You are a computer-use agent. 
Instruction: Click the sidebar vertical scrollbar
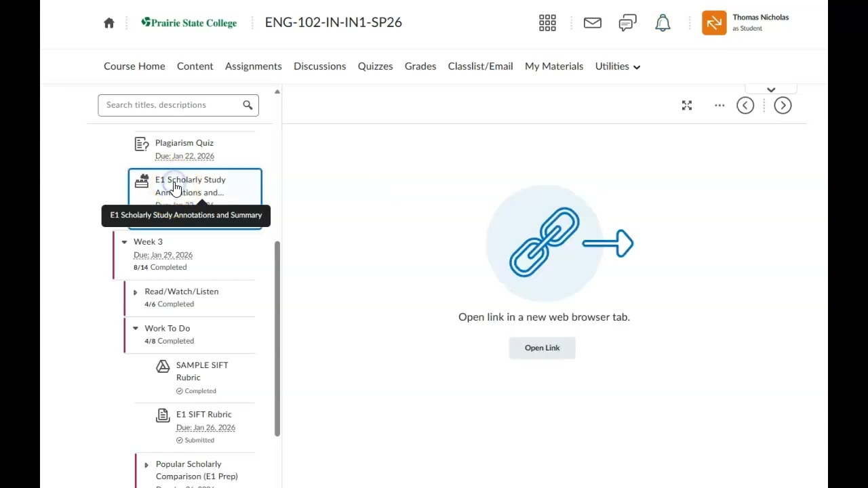(277, 339)
